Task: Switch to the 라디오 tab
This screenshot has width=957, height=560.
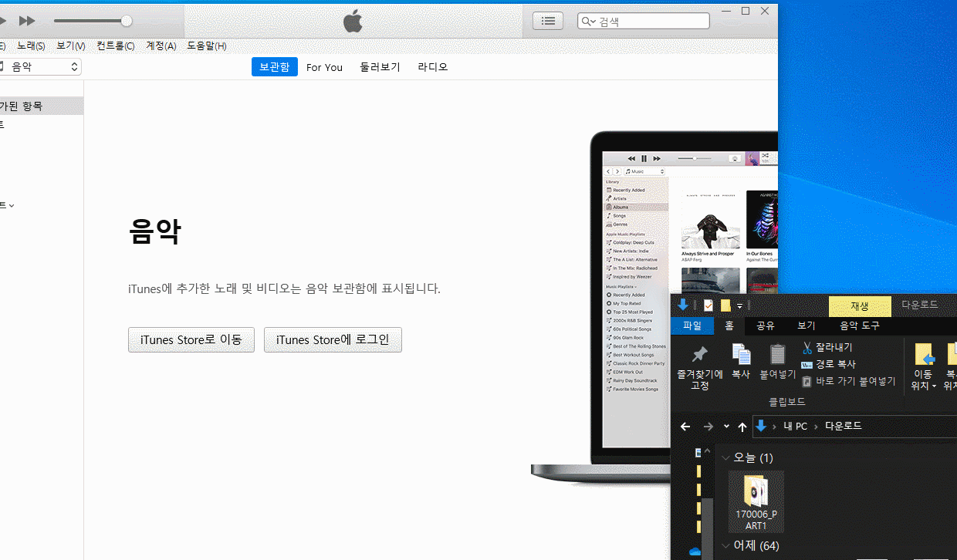Action: point(432,67)
